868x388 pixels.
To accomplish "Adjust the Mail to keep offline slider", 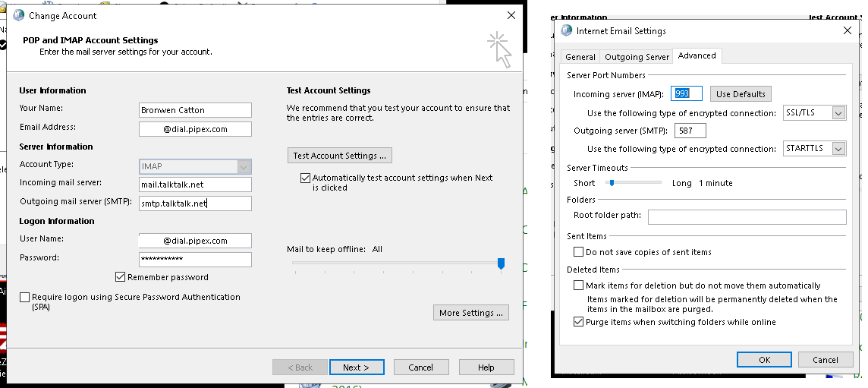I will coord(501,263).
